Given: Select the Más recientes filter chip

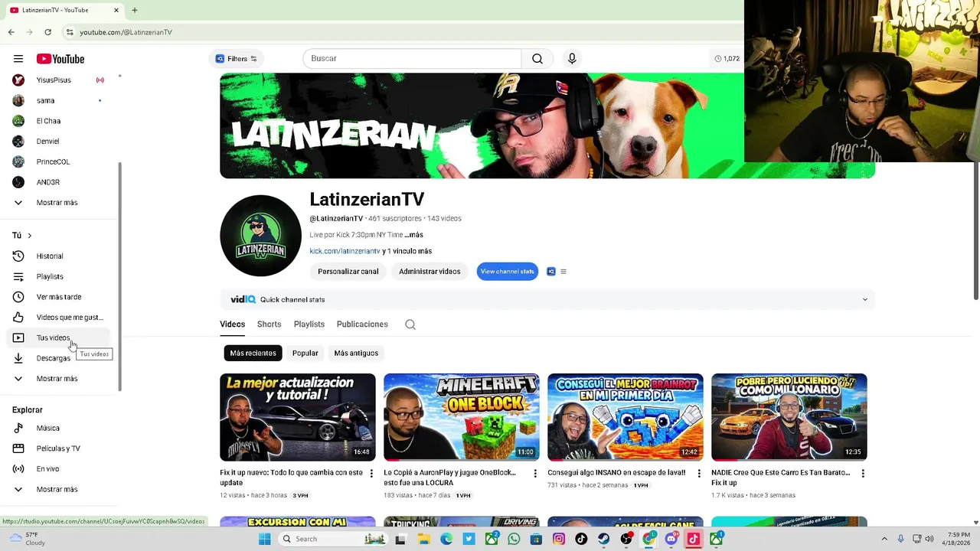Looking at the screenshot, I should pyautogui.click(x=253, y=353).
